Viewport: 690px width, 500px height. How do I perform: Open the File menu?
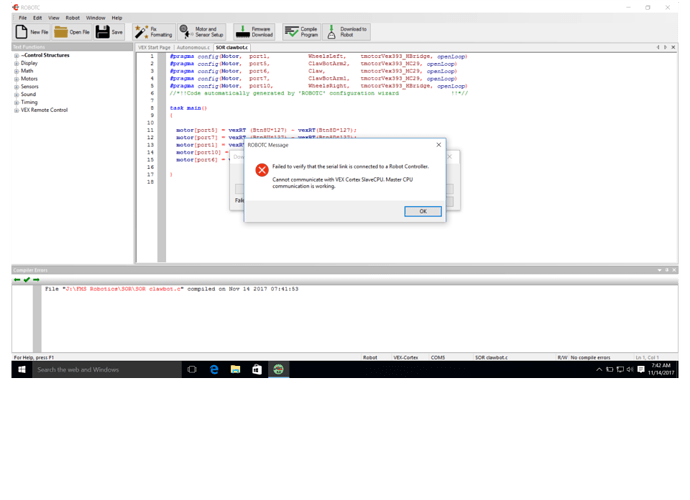(x=22, y=18)
